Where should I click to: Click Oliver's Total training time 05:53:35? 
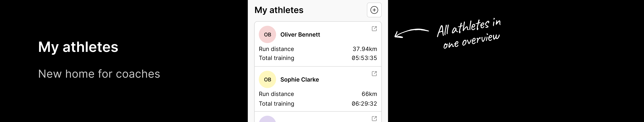pos(364,58)
